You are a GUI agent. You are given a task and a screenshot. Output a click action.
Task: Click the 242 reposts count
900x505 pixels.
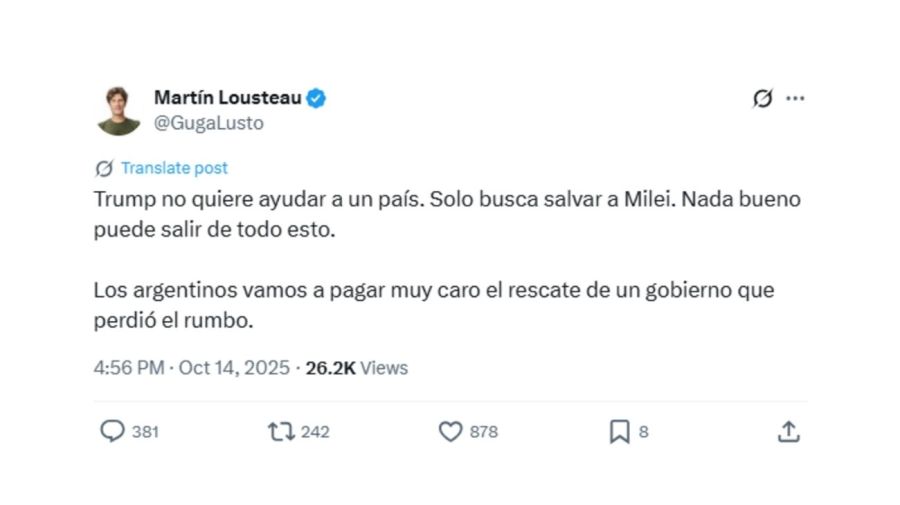[315, 432]
